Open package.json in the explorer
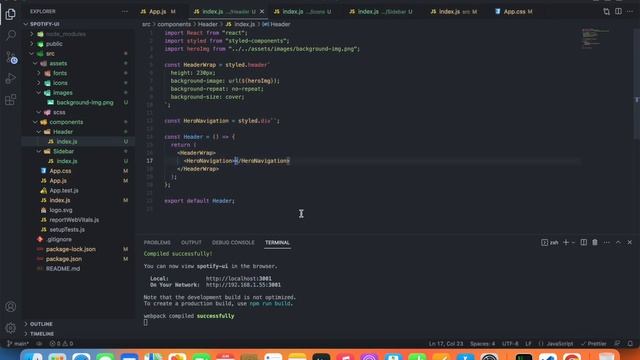The width and height of the screenshot is (640, 360). click(64, 259)
